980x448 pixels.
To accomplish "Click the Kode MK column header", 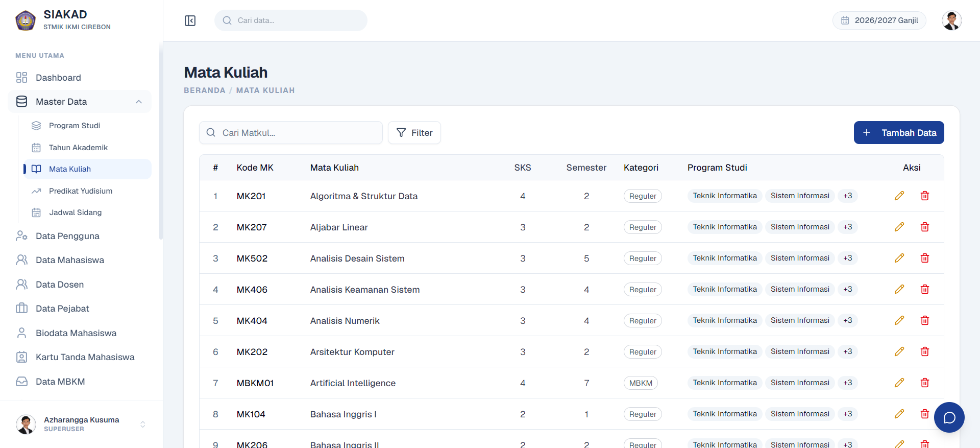I will 255,168.
